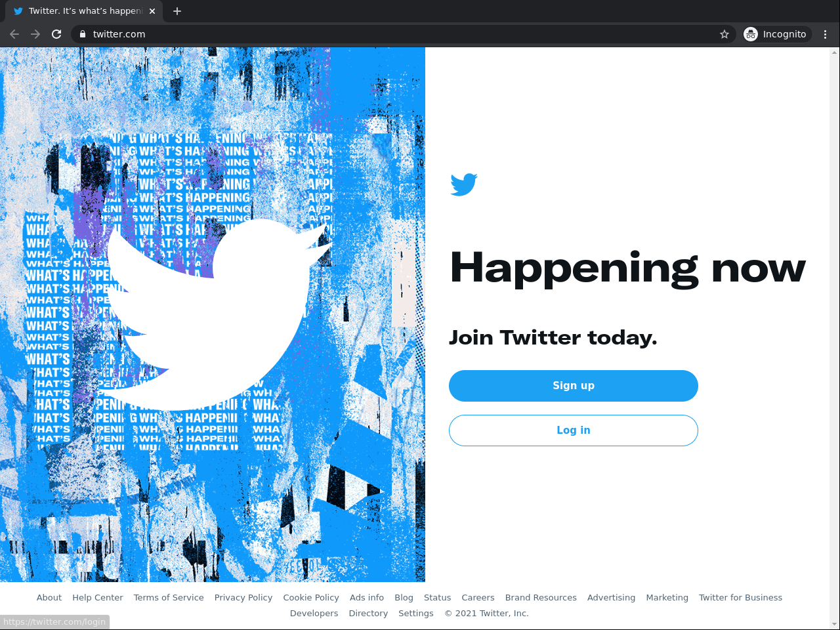View site info via the padlock icon

click(x=83, y=34)
